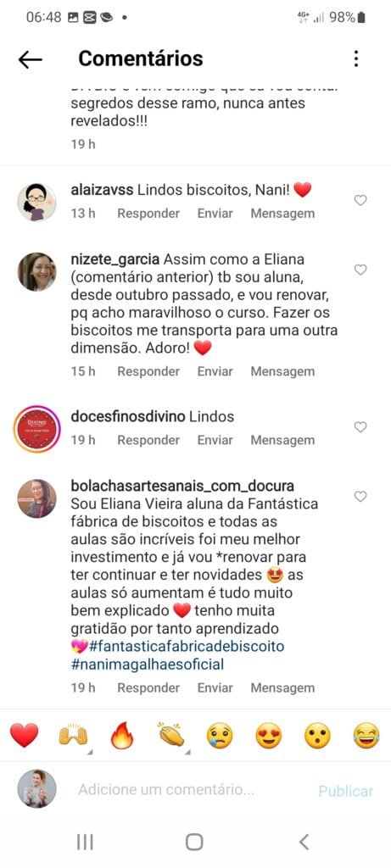Reply to alaizavss via Responder
Viewport: 391px width, 868px height.
pos(148,213)
